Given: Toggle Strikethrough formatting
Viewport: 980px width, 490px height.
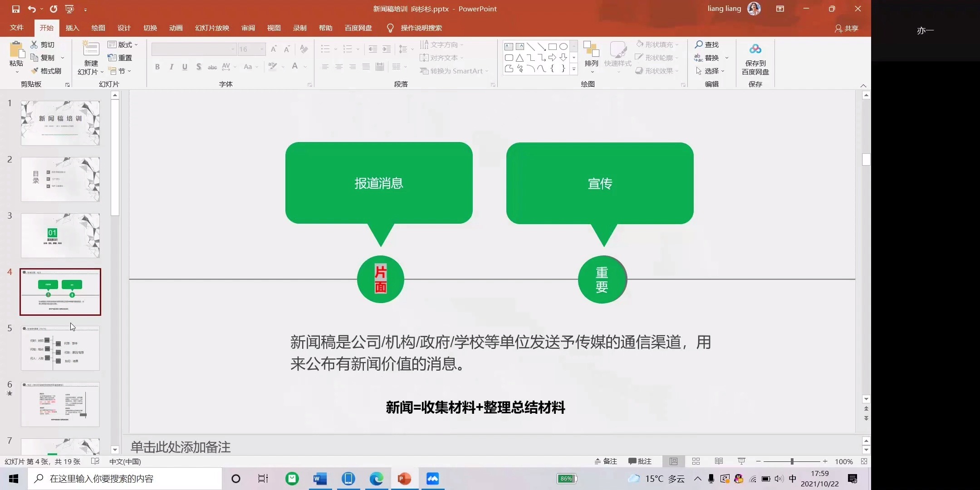Looking at the screenshot, I should (212, 67).
